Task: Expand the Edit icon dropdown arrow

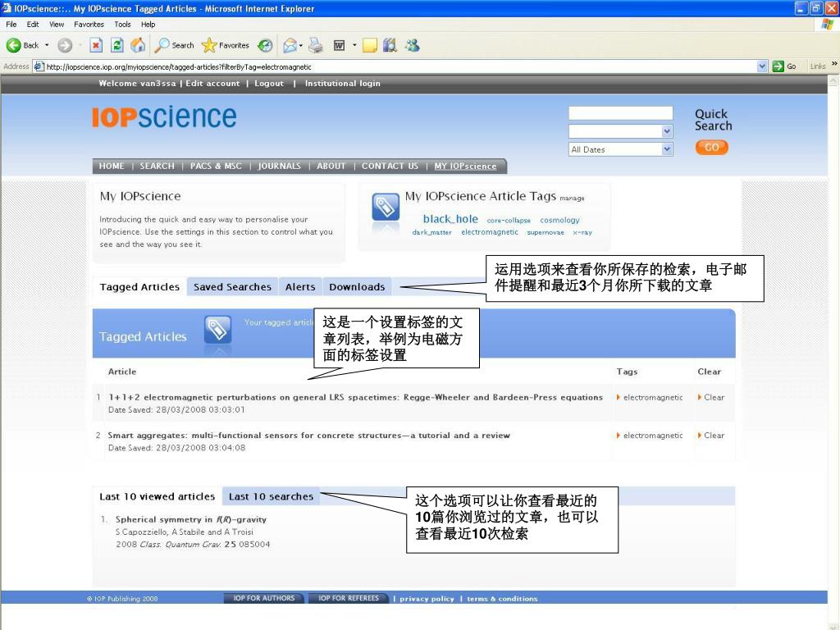Action: (354, 46)
